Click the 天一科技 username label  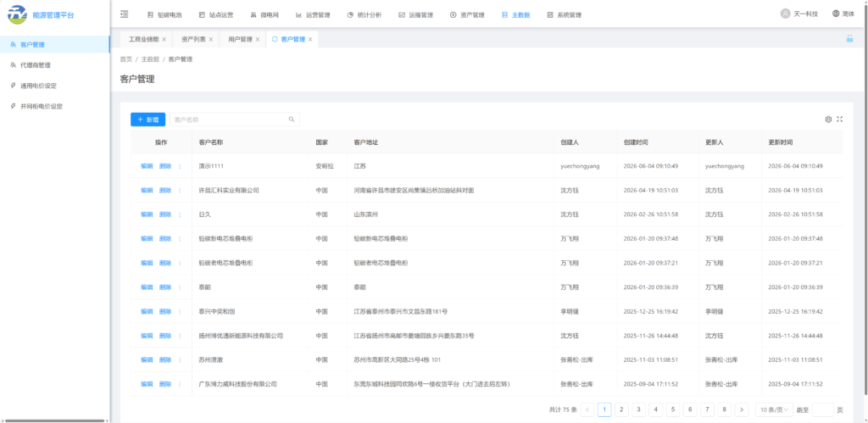806,14
